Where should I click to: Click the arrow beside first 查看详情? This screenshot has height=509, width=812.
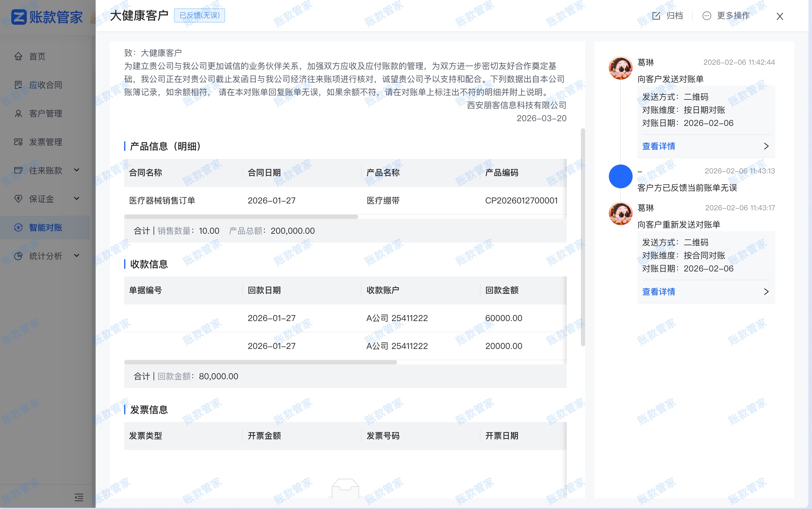pyautogui.click(x=767, y=146)
